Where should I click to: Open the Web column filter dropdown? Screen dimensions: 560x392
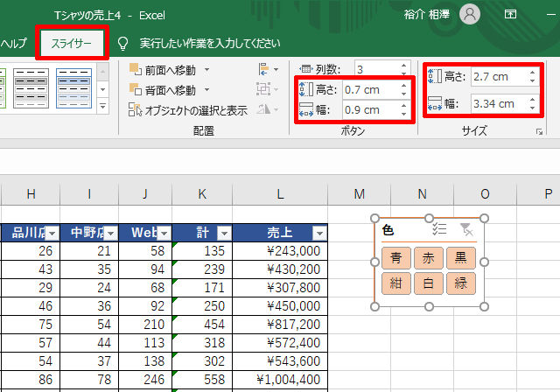click(164, 234)
